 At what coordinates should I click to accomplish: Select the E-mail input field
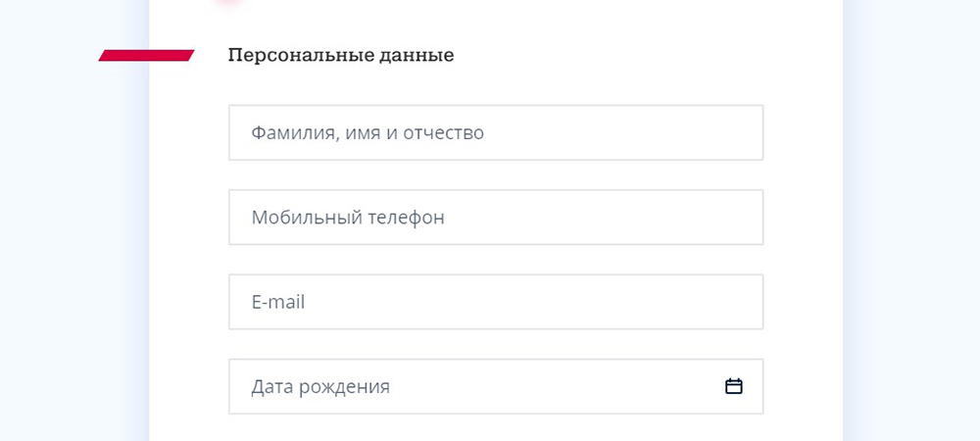point(496,302)
